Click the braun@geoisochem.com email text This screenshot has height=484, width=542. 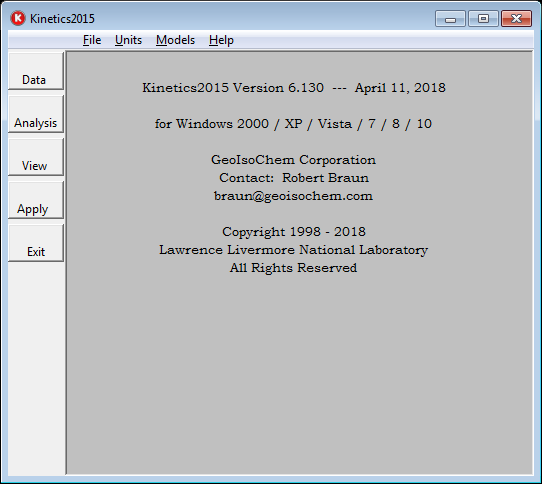(x=293, y=196)
